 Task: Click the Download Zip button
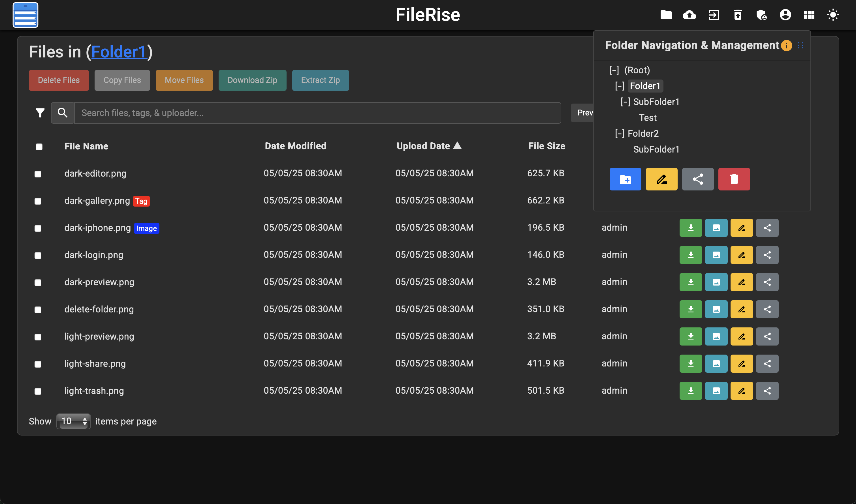252,80
